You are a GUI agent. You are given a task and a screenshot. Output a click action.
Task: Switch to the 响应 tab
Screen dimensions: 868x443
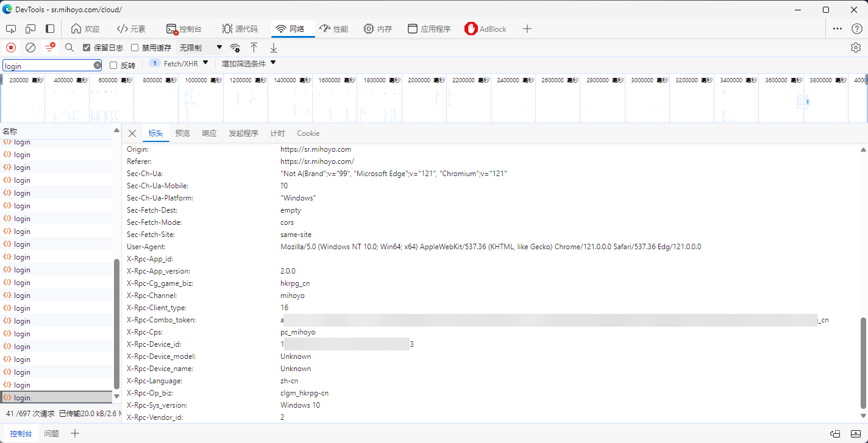[209, 133]
